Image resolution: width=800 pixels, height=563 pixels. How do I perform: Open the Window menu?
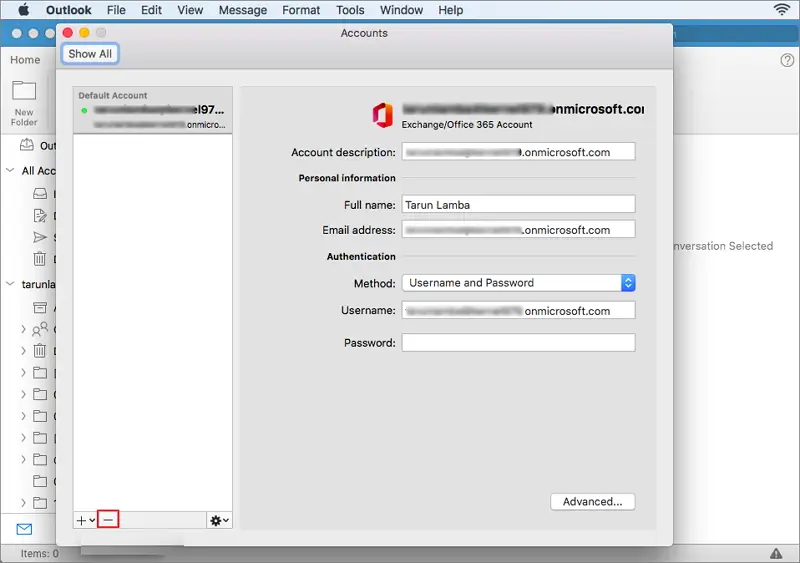401,10
